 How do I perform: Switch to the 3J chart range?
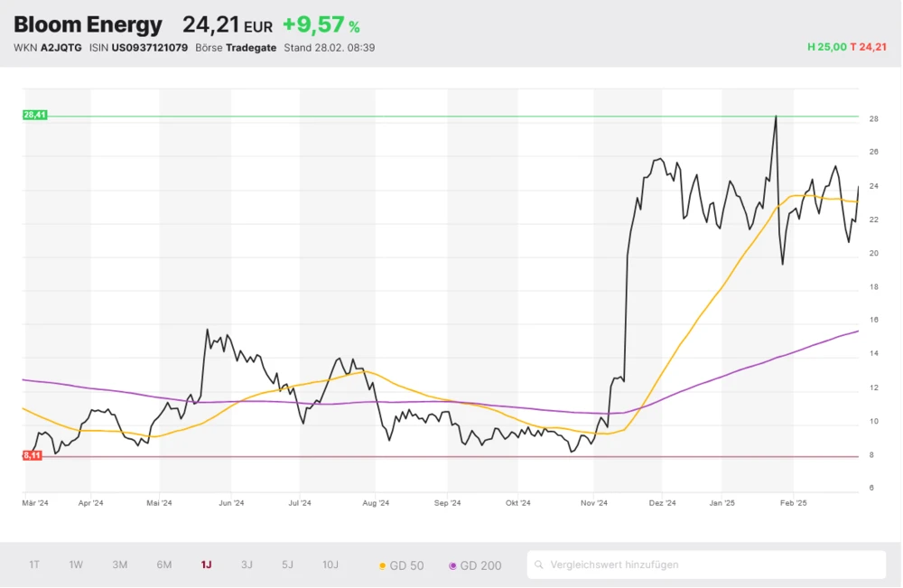coord(247,565)
